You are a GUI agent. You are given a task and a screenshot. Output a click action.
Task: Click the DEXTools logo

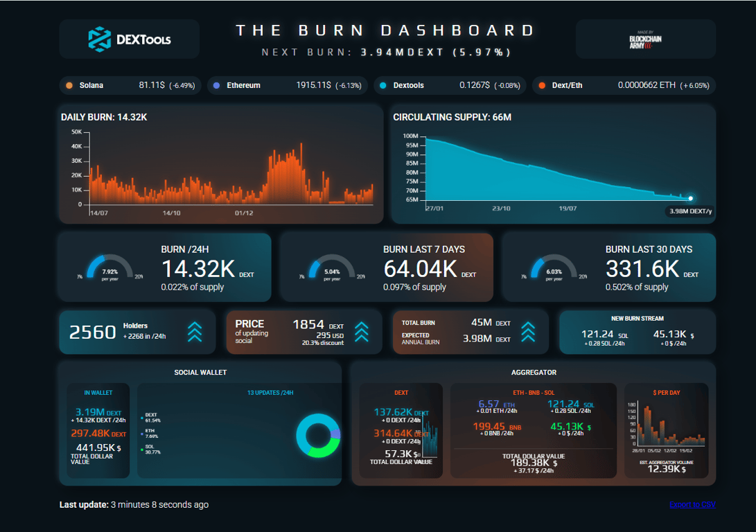tap(129, 39)
